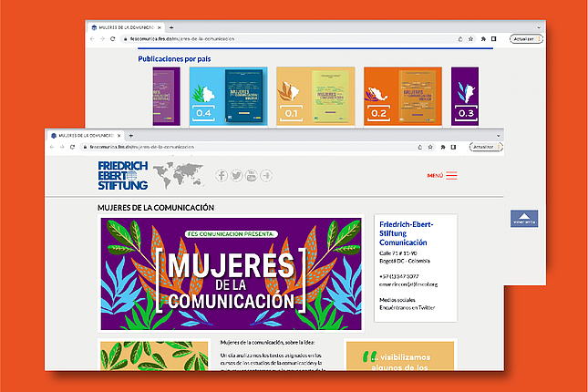The height and width of the screenshot is (392, 588).
Task: Bookmark the page with the front window's star
Action: pyautogui.click(x=429, y=147)
